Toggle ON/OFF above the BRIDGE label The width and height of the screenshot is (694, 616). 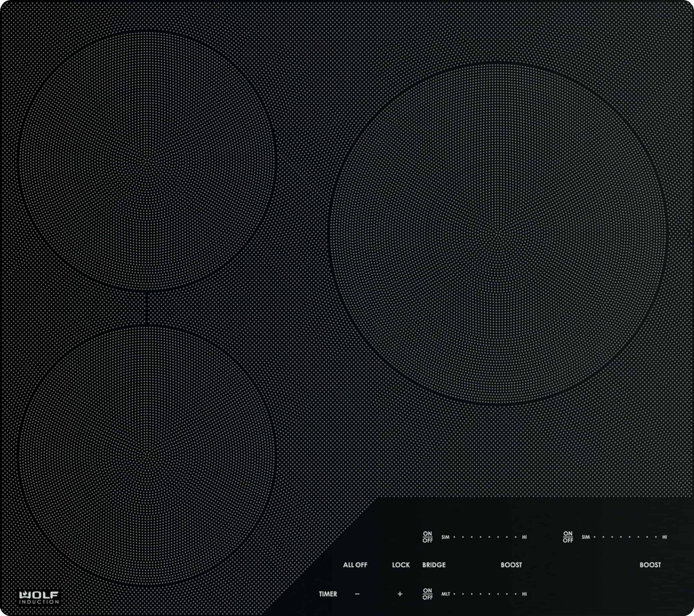[x=427, y=537]
